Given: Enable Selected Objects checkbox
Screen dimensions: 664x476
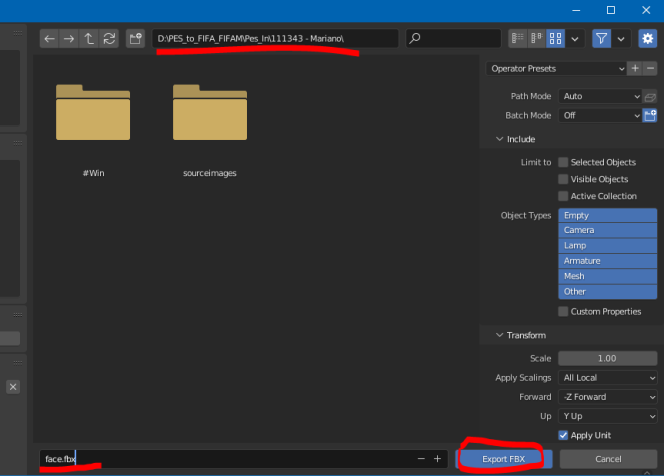Looking at the screenshot, I should click(x=563, y=162).
